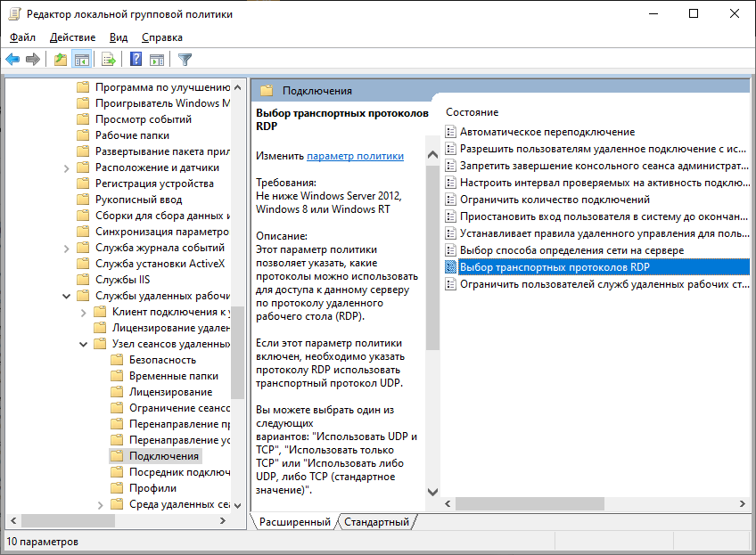Collapse the Службы удаленных рабочих столов node
The height and width of the screenshot is (555, 756).
point(67,296)
